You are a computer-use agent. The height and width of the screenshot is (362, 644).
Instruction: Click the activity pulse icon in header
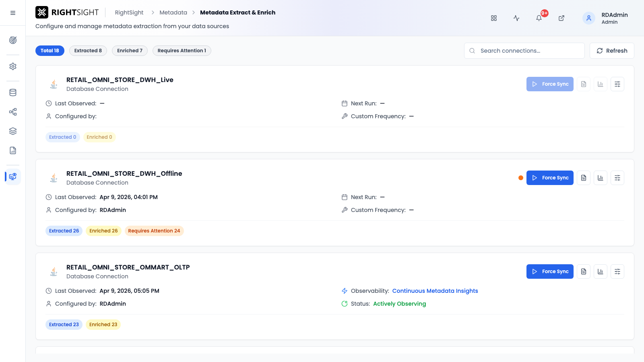[516, 18]
